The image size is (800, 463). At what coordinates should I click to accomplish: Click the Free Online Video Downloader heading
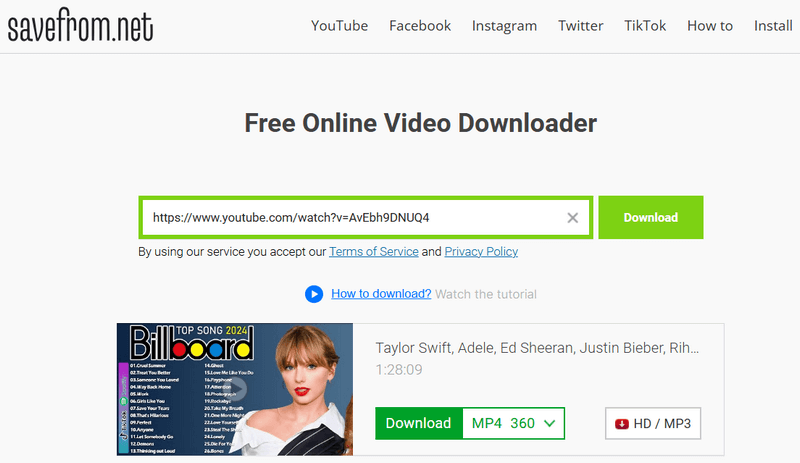tap(420, 123)
